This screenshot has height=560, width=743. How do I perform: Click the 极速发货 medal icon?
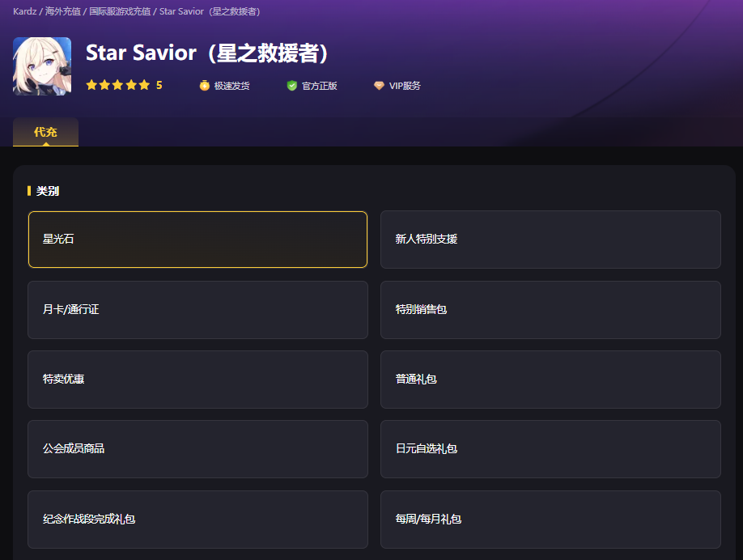(204, 86)
